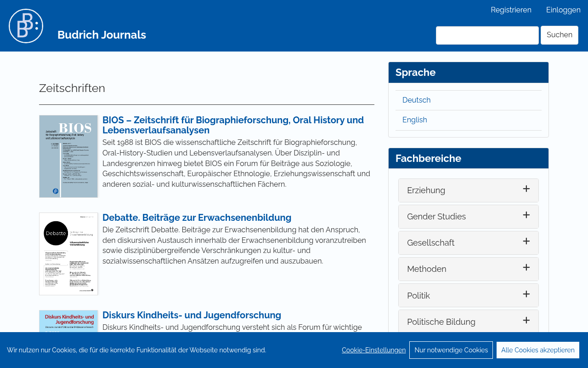Open the Diskurs Kindheits- und Jugendforschung cover
The height and width of the screenshot is (368, 588).
coord(68,321)
